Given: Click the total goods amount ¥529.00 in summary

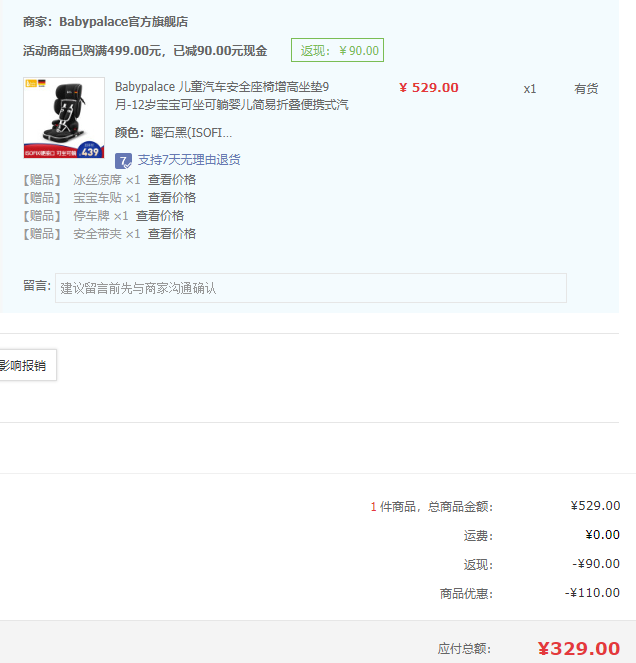Looking at the screenshot, I should 595,506.
